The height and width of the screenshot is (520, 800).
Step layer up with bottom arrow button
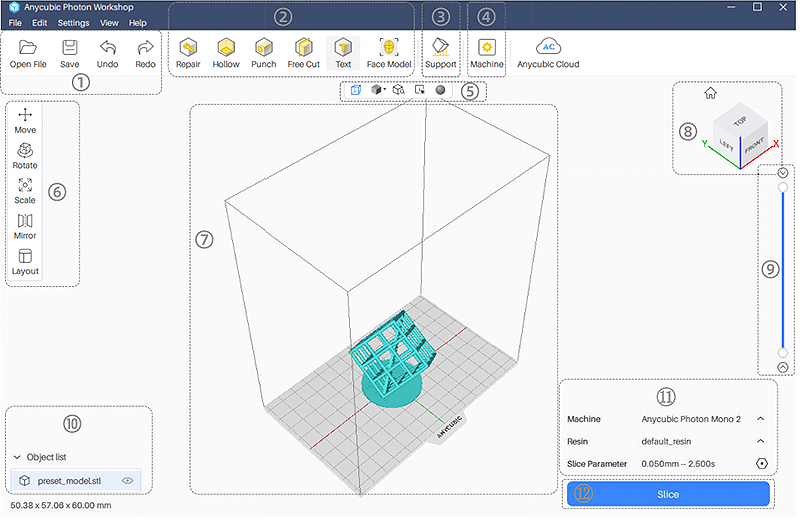click(783, 367)
